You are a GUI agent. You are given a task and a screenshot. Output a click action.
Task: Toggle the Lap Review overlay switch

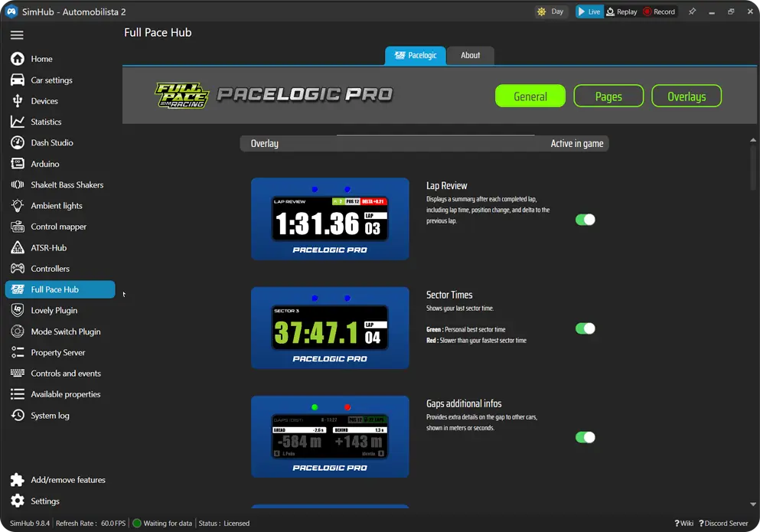[x=585, y=220]
